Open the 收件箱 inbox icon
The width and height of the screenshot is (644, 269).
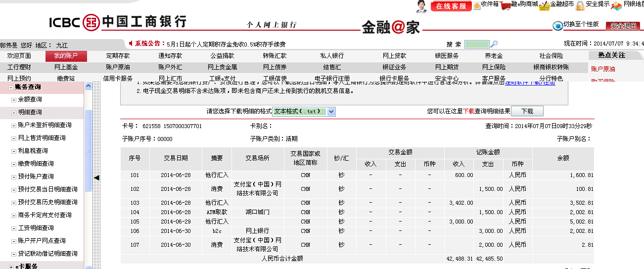pyautogui.click(x=477, y=5)
